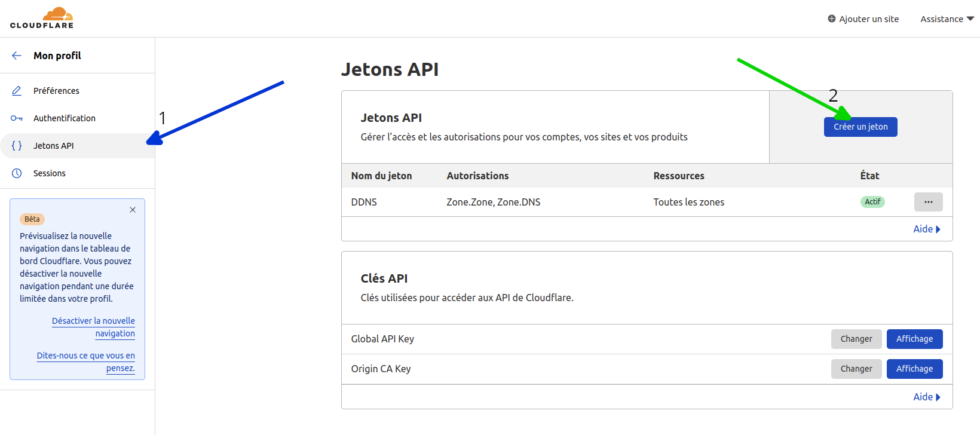The height and width of the screenshot is (435, 980).
Task: Click the plus icon beside Ajouter un site
Action: pyautogui.click(x=831, y=19)
